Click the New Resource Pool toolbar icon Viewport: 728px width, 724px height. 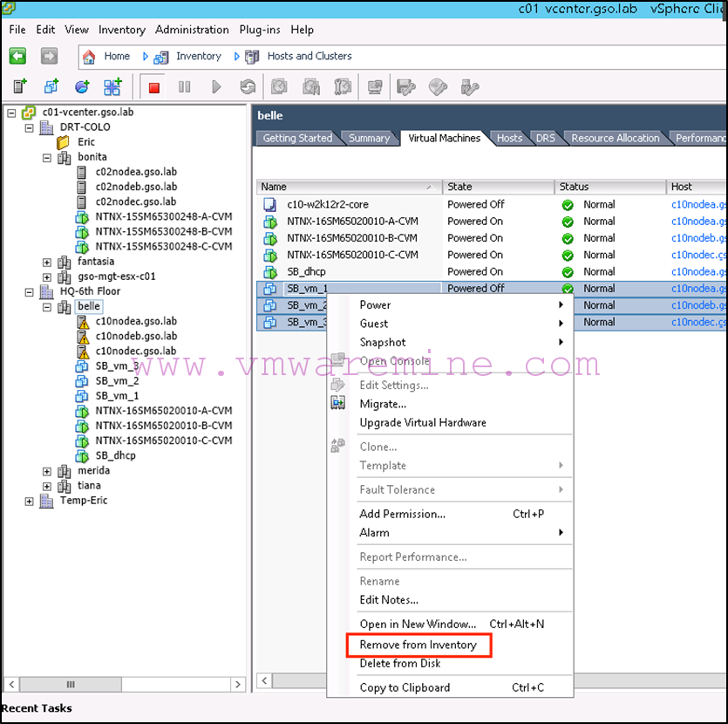[x=82, y=86]
